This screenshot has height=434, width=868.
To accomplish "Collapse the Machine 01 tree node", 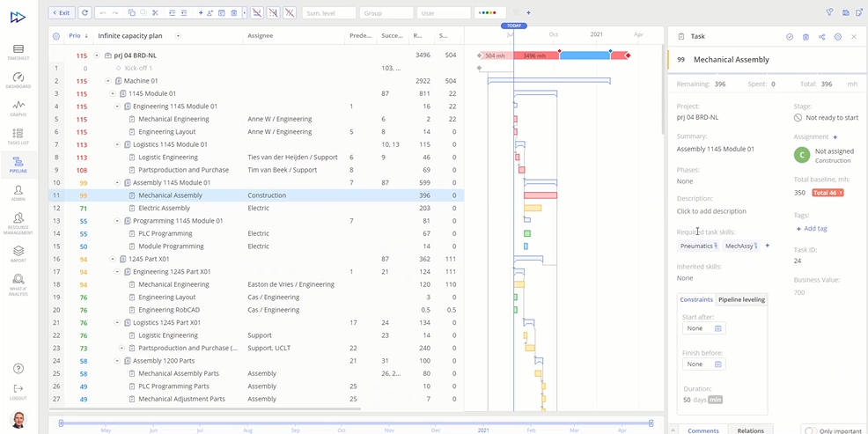I will 107,81.
